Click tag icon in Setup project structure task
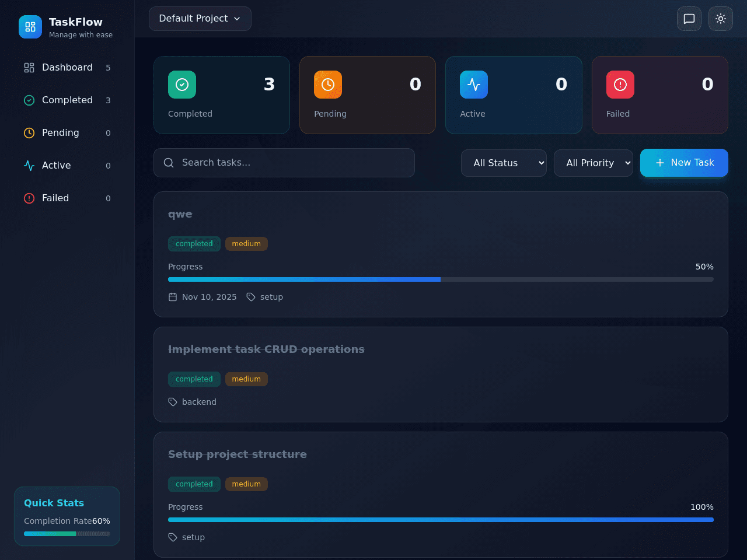 pos(173,537)
